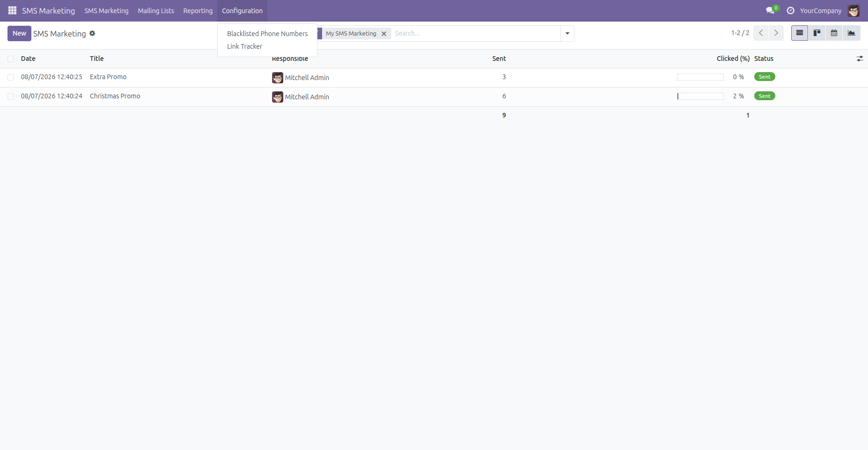Choose Blacklisted Phone Numbers
The image size is (868, 450).
(x=267, y=34)
